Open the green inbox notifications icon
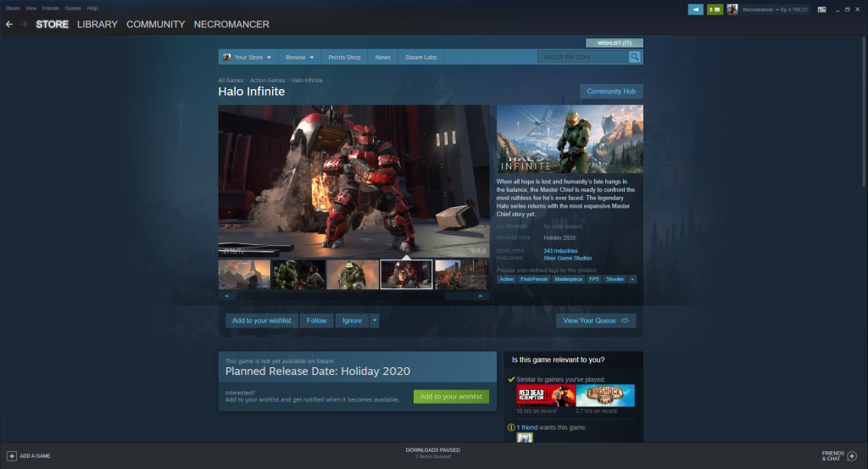 tap(715, 9)
